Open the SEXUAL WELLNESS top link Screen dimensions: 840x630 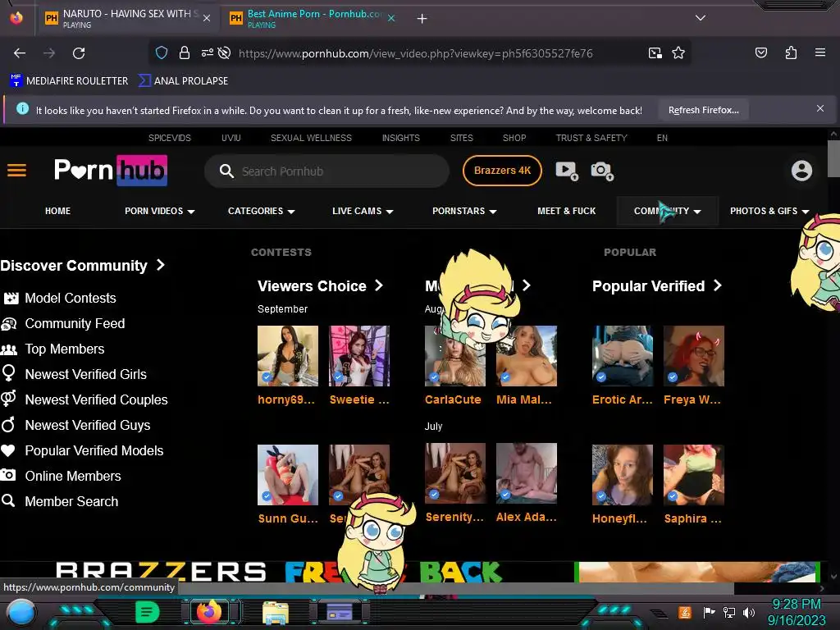click(x=311, y=138)
